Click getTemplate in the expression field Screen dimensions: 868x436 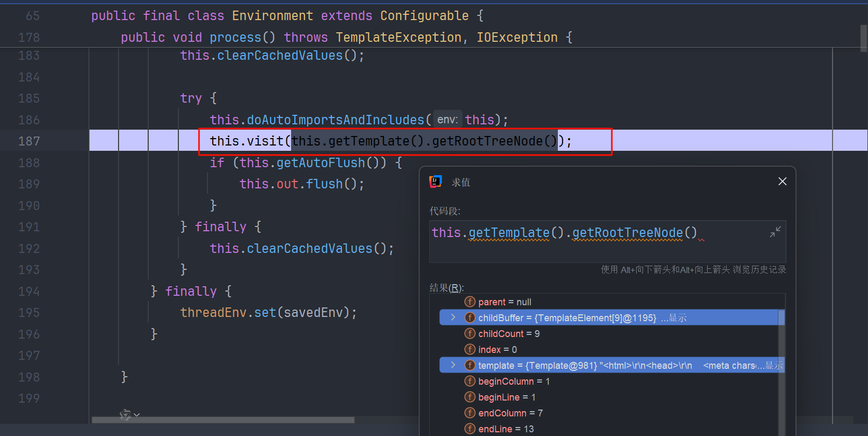tap(509, 233)
